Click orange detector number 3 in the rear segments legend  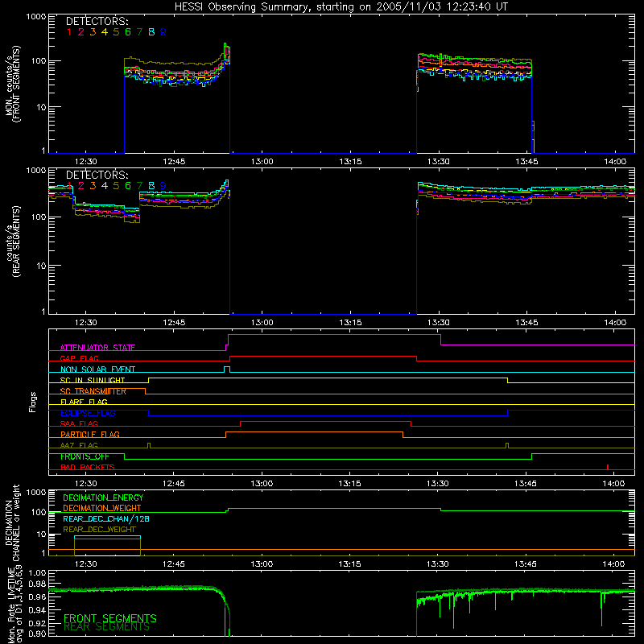(93, 186)
